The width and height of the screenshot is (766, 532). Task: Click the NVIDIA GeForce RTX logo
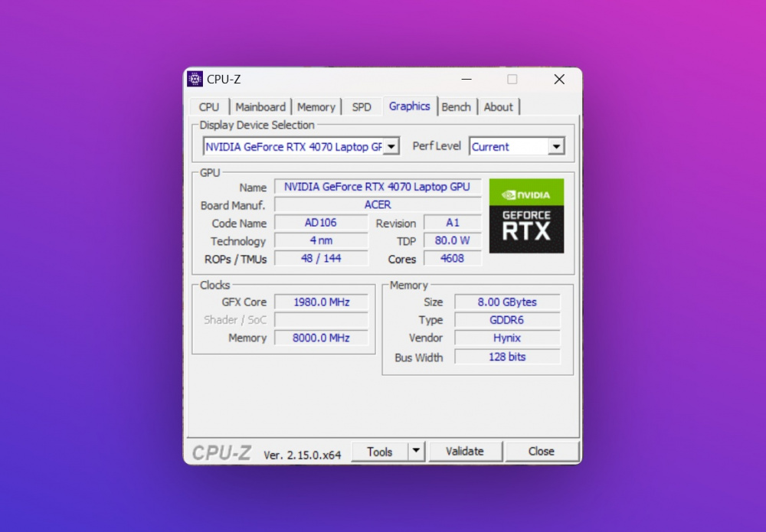[x=526, y=216]
